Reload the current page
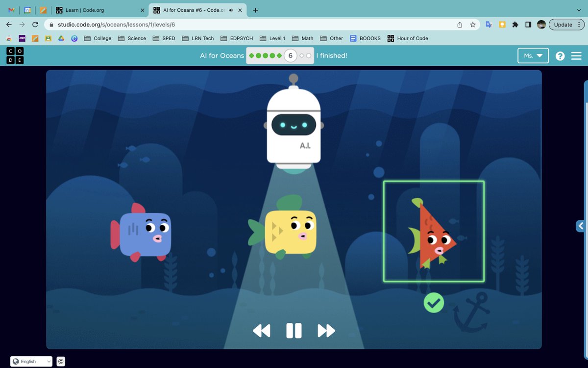Image resolution: width=588 pixels, height=368 pixels. (35, 25)
